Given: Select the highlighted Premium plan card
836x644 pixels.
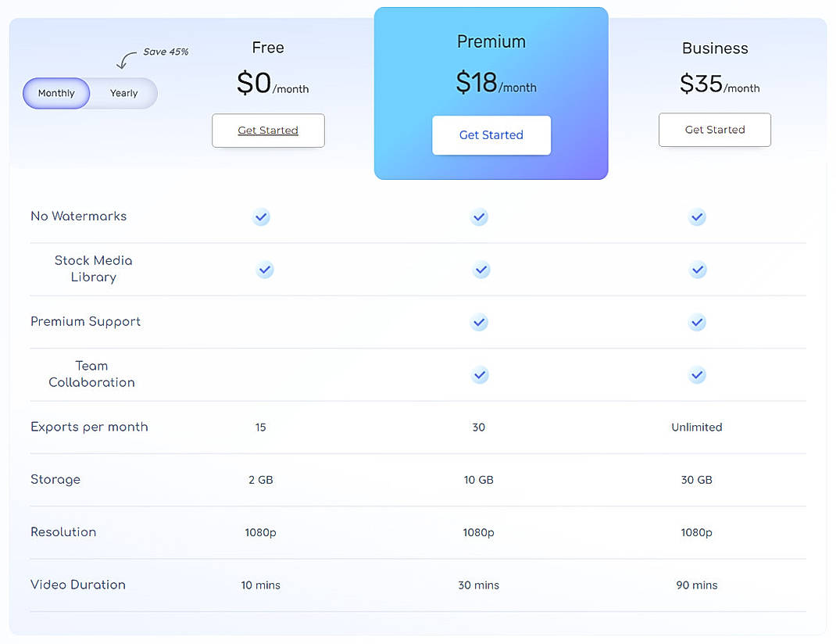Looking at the screenshot, I should point(491,93).
